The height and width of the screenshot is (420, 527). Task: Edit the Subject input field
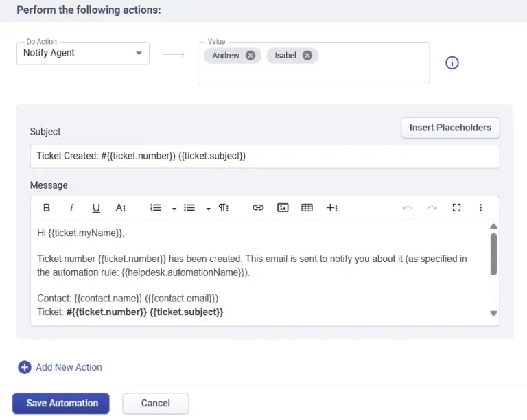click(265, 156)
